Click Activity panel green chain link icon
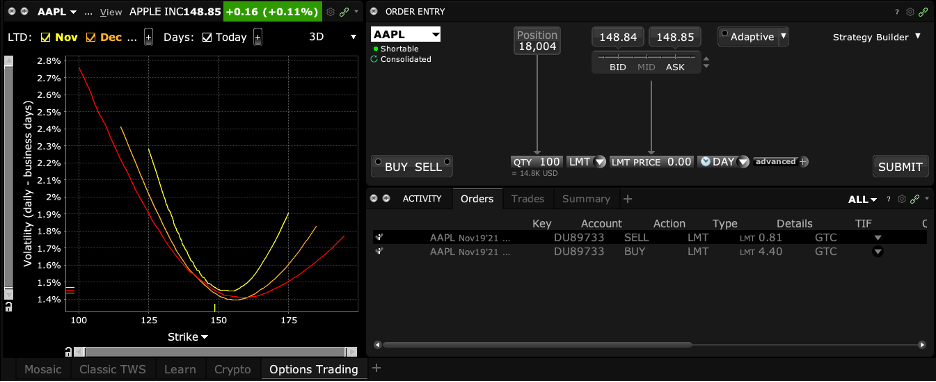The height and width of the screenshot is (382, 936). click(915, 199)
